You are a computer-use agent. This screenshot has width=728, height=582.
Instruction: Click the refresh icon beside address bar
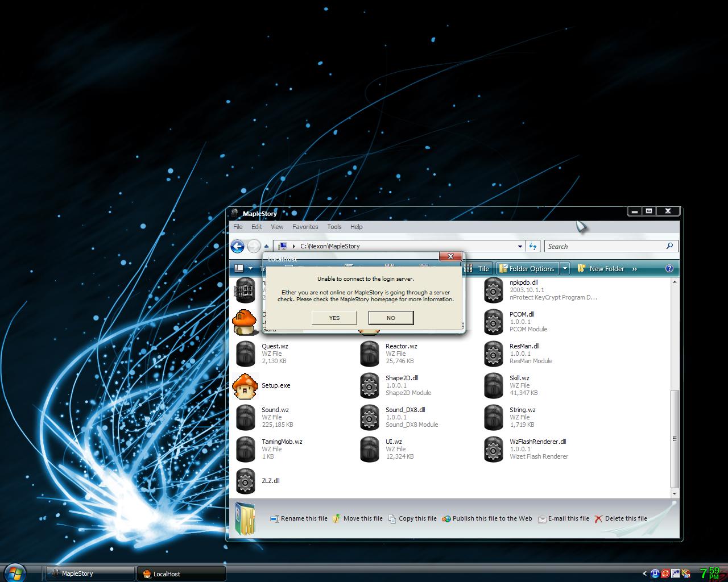[x=533, y=246]
